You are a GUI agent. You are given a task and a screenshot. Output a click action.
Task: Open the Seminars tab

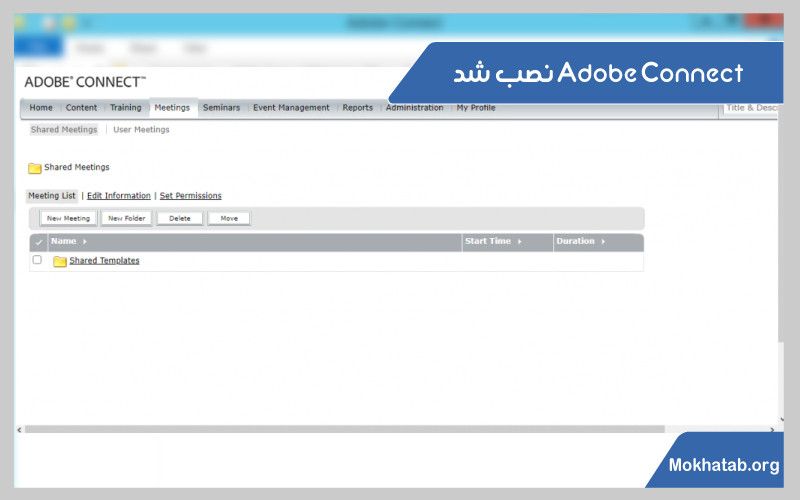coord(221,108)
